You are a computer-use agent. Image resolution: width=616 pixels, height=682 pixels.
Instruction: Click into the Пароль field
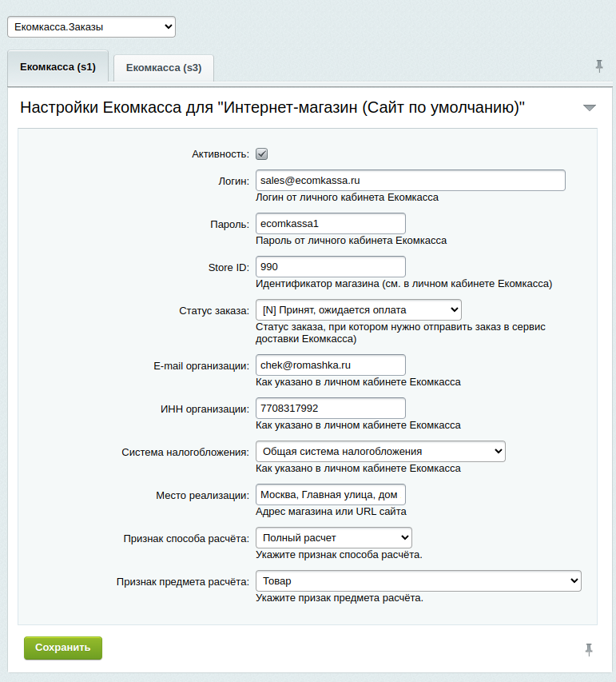(331, 224)
